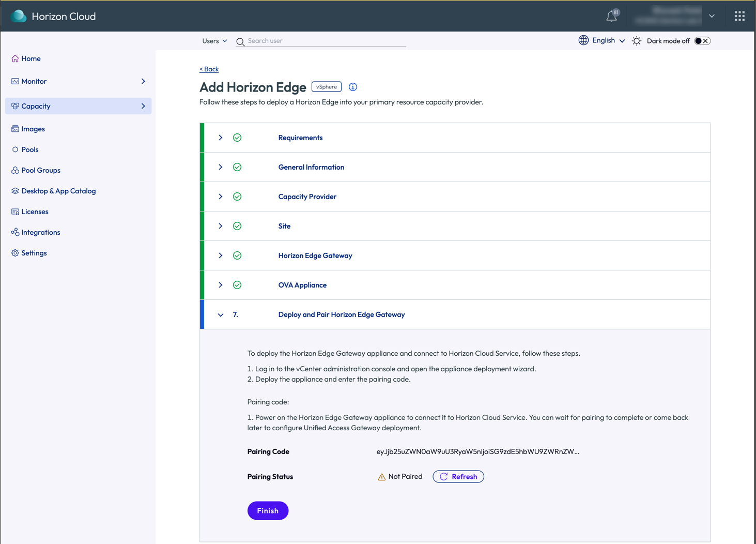This screenshot has width=756, height=544.
Task: Expand the Site step chevron
Action: [x=221, y=226]
